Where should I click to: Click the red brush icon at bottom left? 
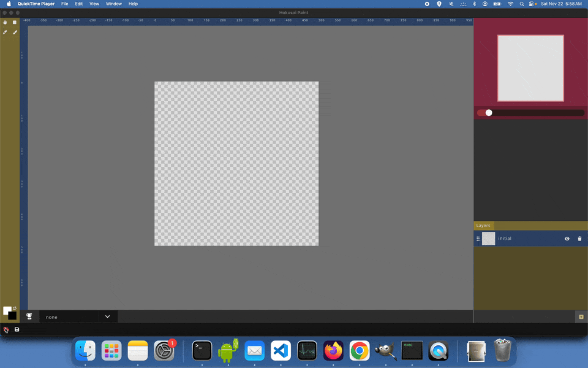(5, 329)
